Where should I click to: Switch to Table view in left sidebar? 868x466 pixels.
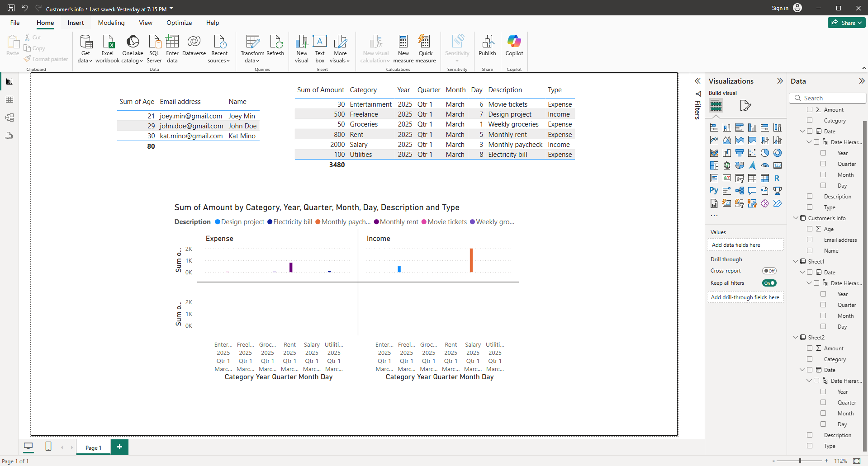click(x=9, y=99)
